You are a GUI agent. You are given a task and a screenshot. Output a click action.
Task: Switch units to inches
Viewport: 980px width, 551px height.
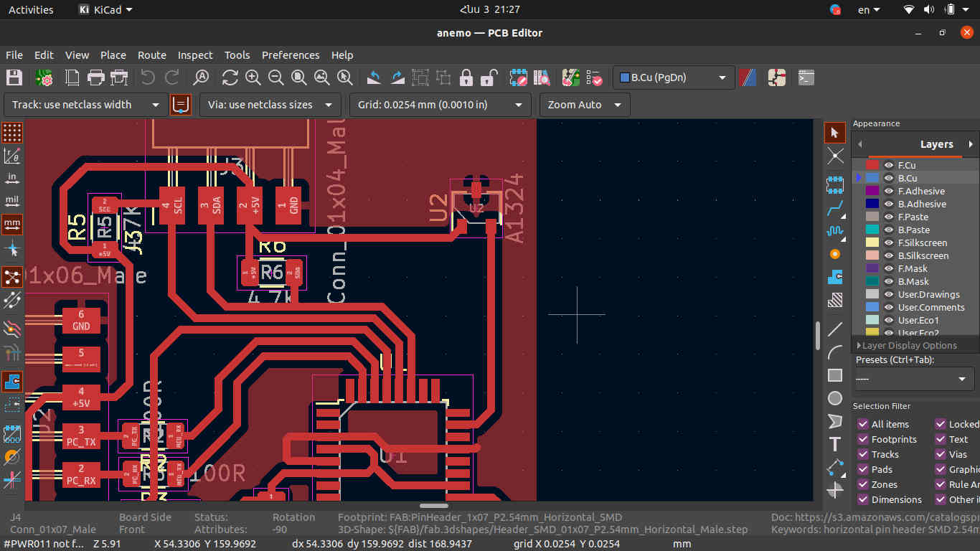12,177
